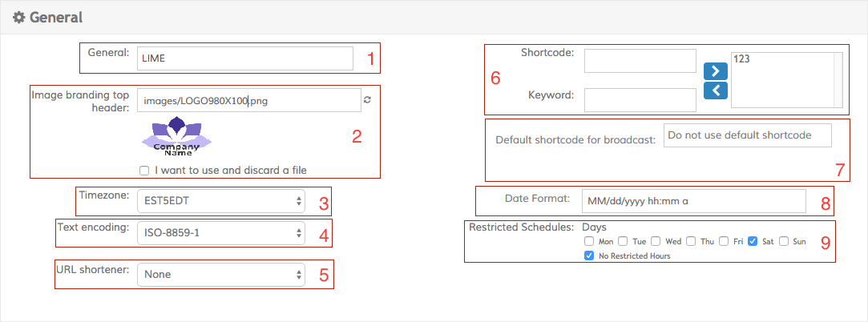Click the Date Format input field
Viewport: 868px width, 322px height.
[x=692, y=200]
